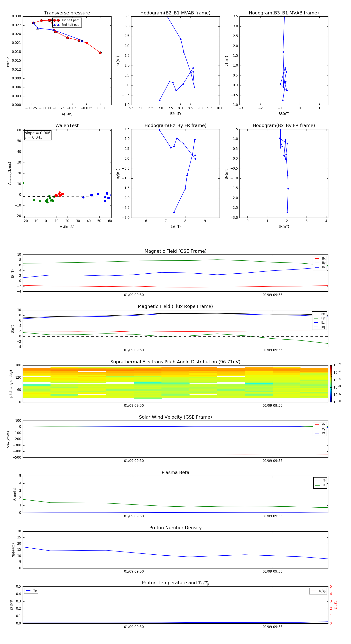Click Bz' in the Flux Rope legend
The height and width of the screenshot is (644, 351).
click(323, 323)
